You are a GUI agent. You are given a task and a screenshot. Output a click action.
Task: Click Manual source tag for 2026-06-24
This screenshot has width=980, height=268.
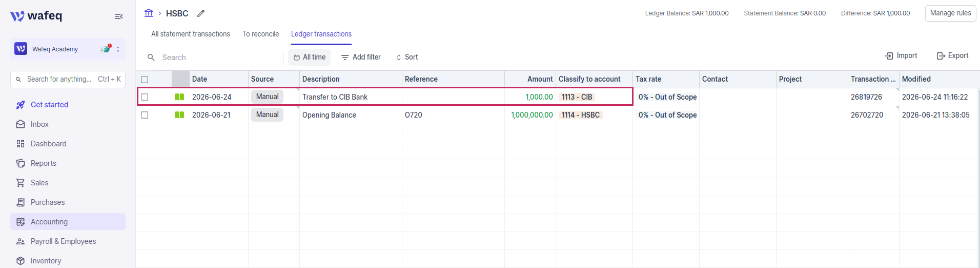pos(267,97)
